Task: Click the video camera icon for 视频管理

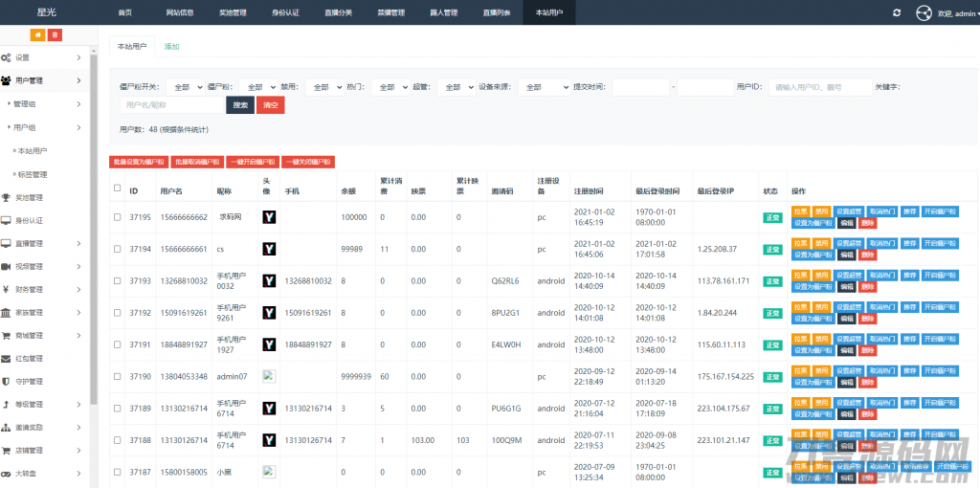Action: [7, 266]
